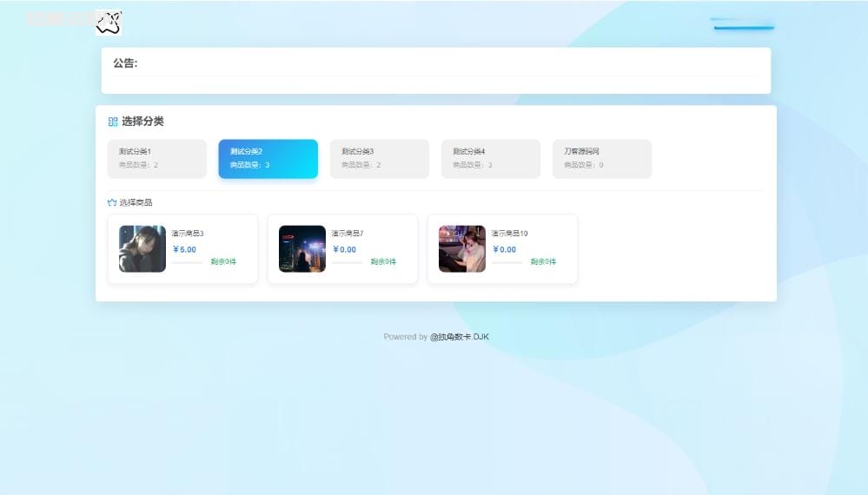
Task: Click the 演示商品10 product title
Action: 509,234
